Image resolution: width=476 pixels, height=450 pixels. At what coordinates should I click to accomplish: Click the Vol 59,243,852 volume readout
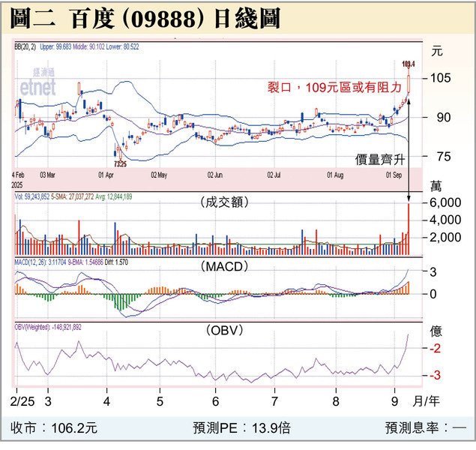[x=32, y=196]
